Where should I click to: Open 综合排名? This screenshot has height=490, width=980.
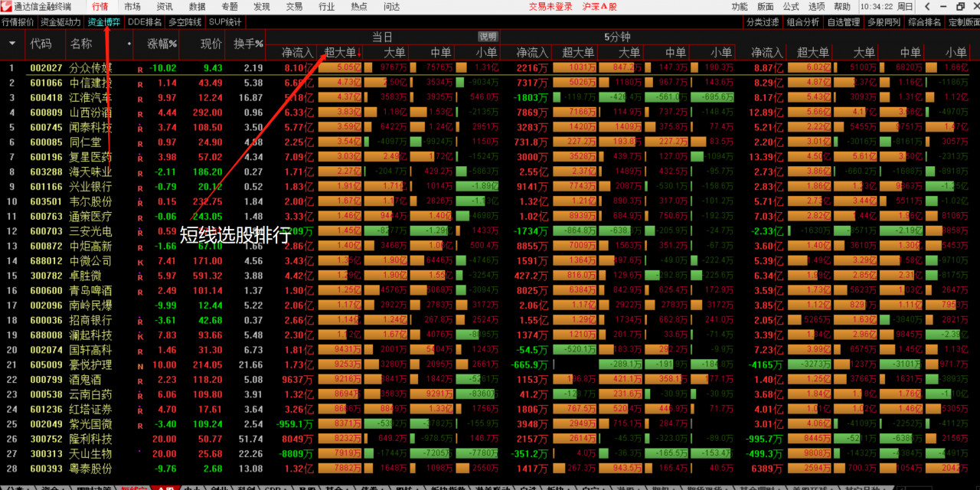point(925,22)
